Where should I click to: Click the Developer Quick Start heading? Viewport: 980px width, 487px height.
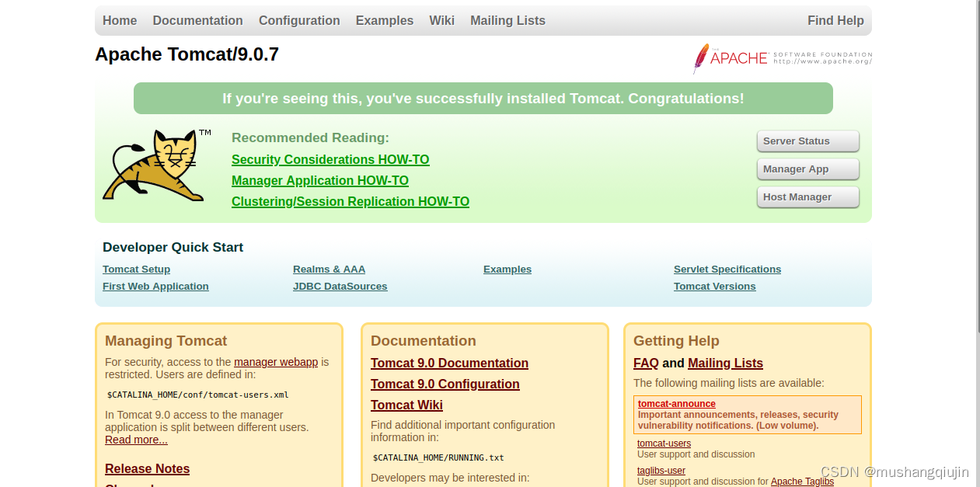[173, 247]
